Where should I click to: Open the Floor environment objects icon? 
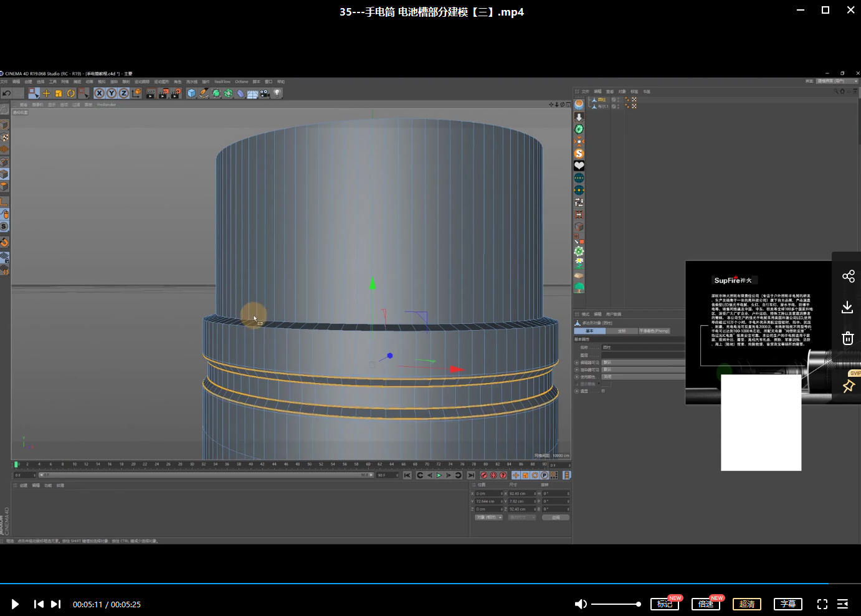coord(252,93)
